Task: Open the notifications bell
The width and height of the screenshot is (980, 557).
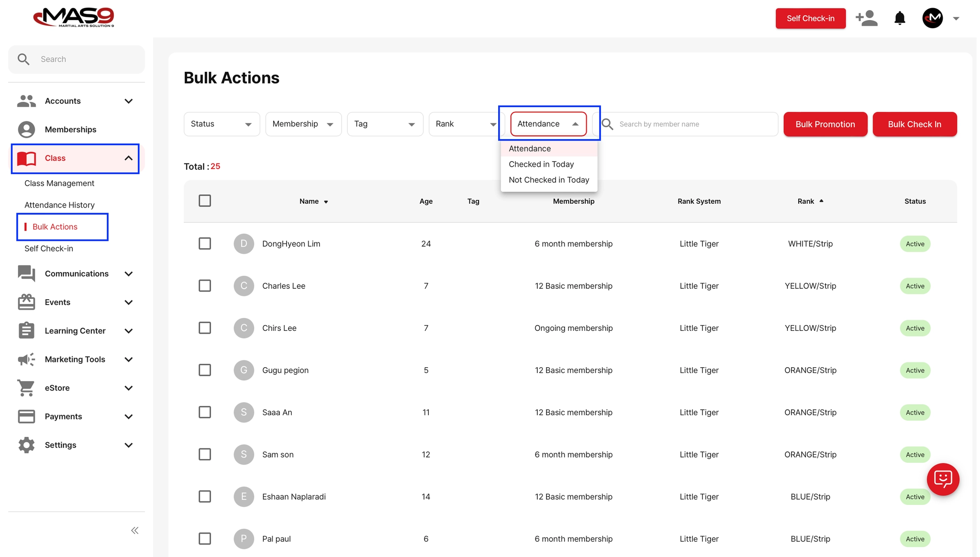Action: click(900, 19)
